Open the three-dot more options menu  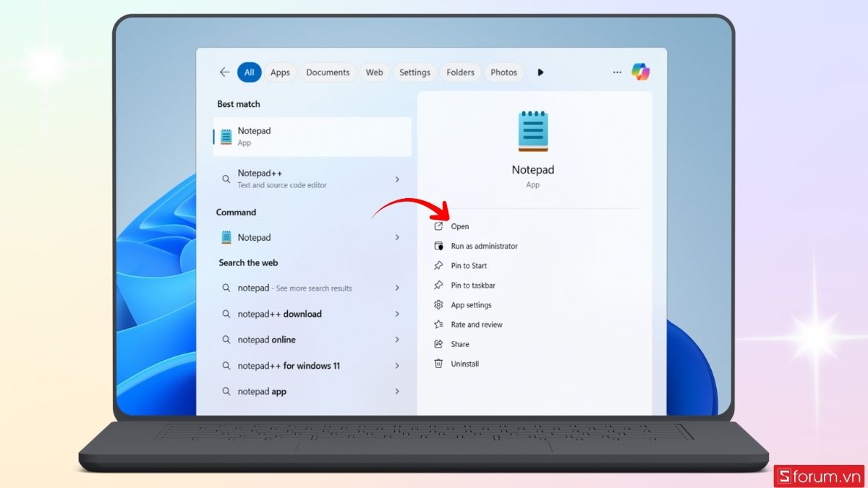pos(617,72)
